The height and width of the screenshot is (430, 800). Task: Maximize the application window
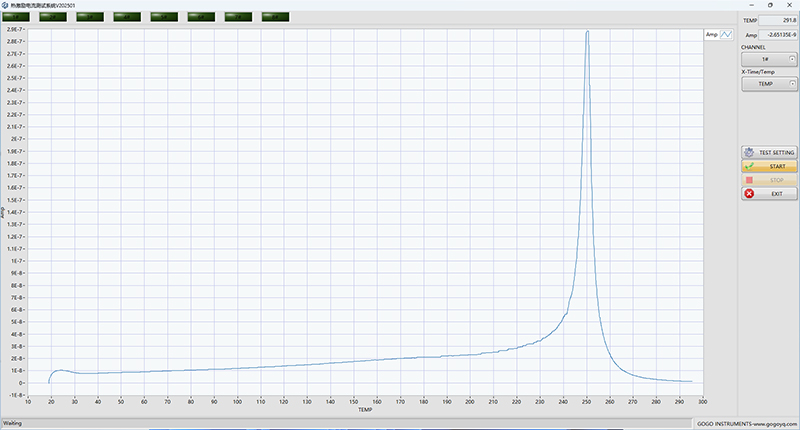click(772, 5)
